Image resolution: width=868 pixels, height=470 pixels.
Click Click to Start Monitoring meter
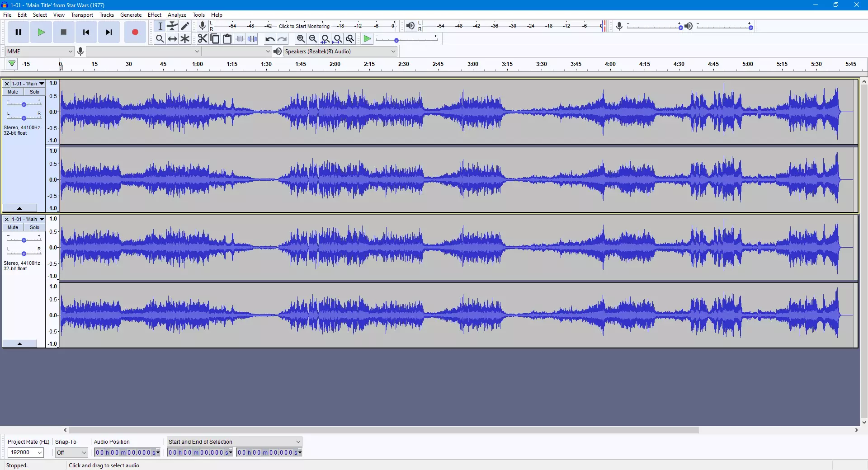coord(304,26)
